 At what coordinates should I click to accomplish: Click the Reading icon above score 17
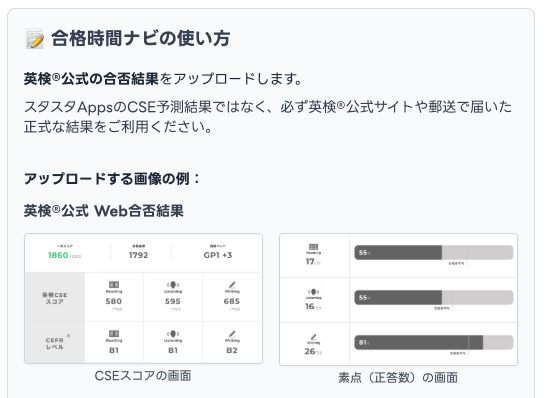(314, 247)
